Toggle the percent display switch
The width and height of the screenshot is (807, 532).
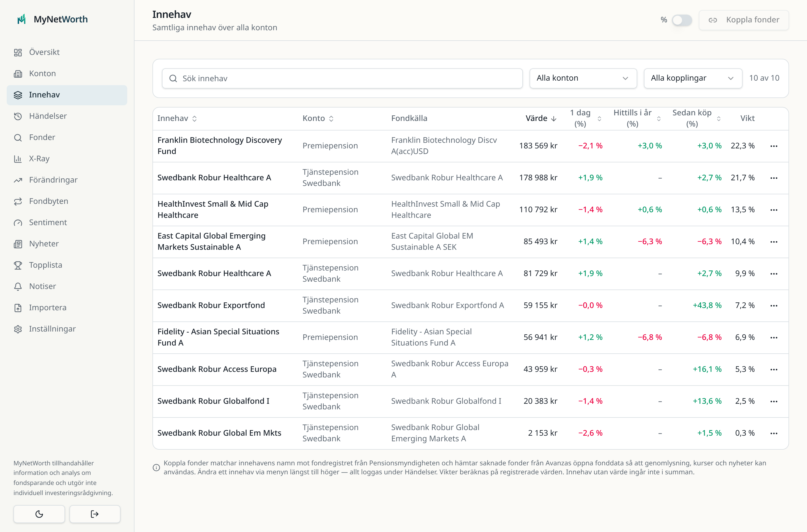[x=682, y=20]
